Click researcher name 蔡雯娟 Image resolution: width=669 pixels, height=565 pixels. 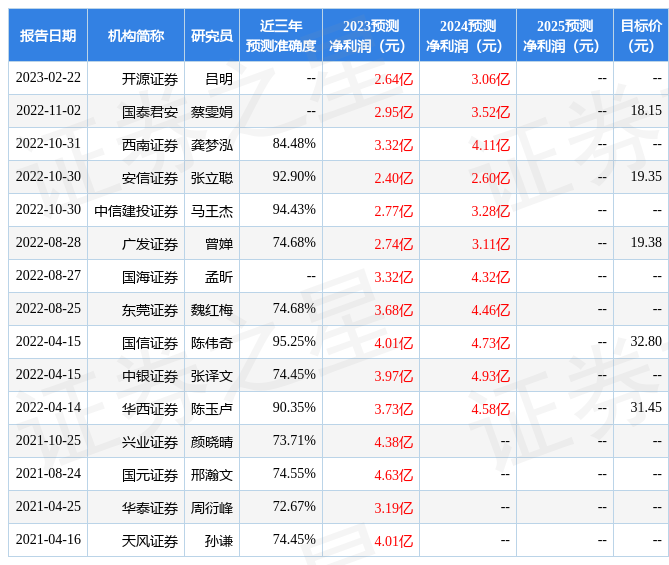[x=212, y=112]
